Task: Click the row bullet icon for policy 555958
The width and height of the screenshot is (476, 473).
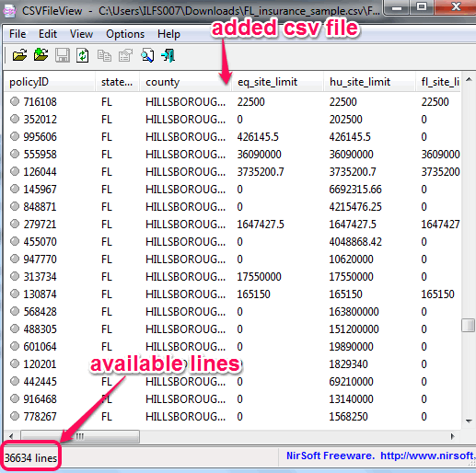Action: click(15, 154)
